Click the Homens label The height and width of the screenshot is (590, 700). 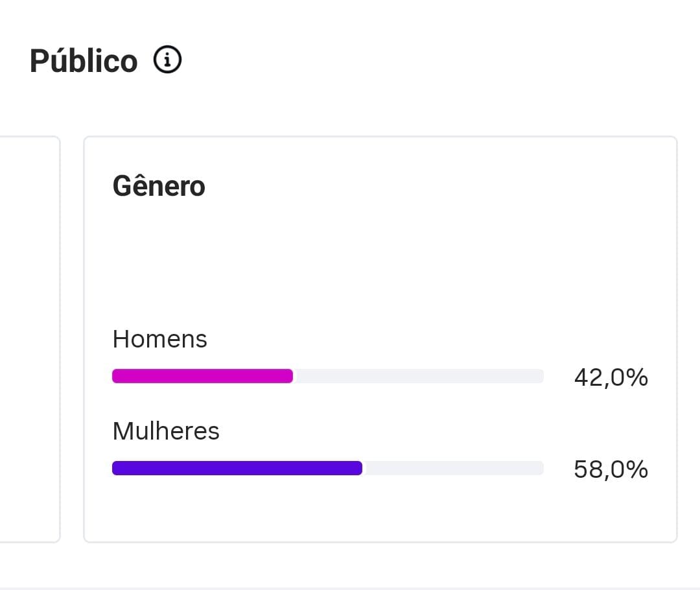click(x=159, y=339)
